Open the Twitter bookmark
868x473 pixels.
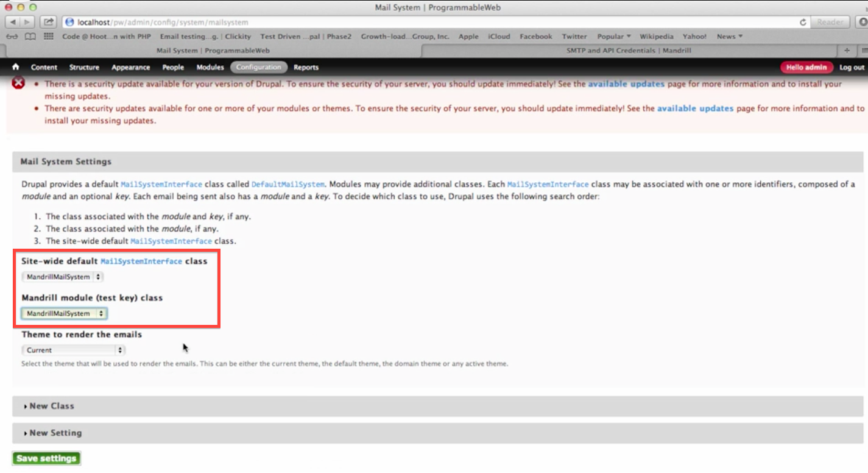(x=574, y=37)
